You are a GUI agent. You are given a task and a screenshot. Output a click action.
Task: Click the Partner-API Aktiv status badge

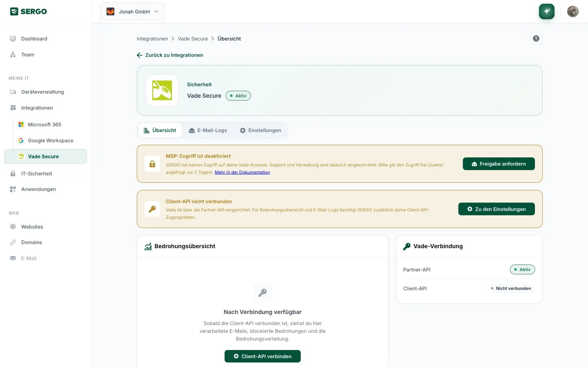(x=522, y=270)
